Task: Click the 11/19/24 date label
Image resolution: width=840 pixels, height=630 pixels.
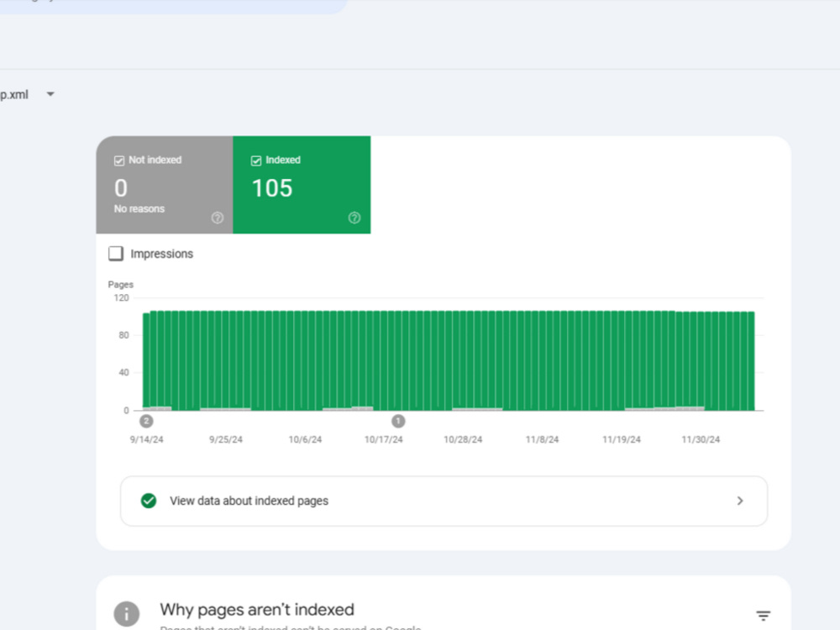Action: coord(622,439)
